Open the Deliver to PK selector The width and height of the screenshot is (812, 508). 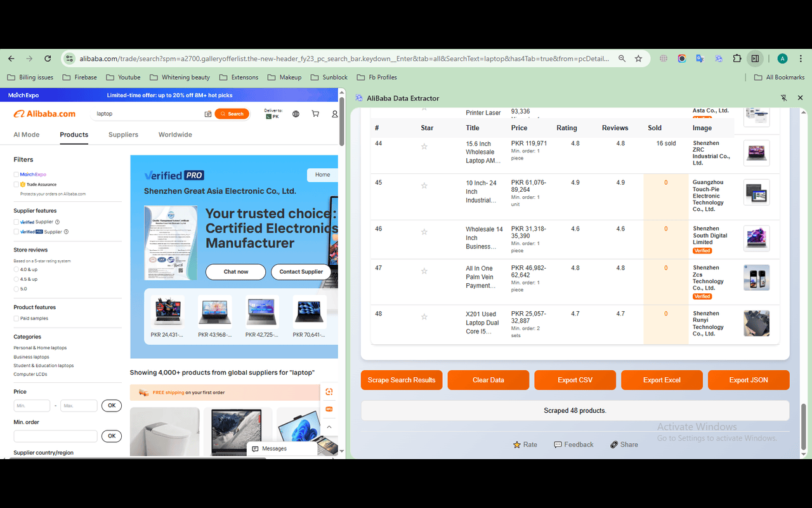273,114
